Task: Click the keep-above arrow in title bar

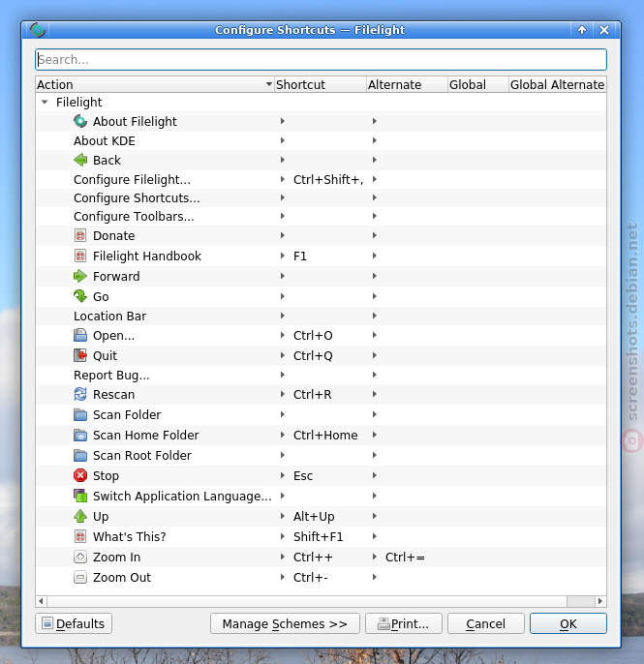Action: 582,30
